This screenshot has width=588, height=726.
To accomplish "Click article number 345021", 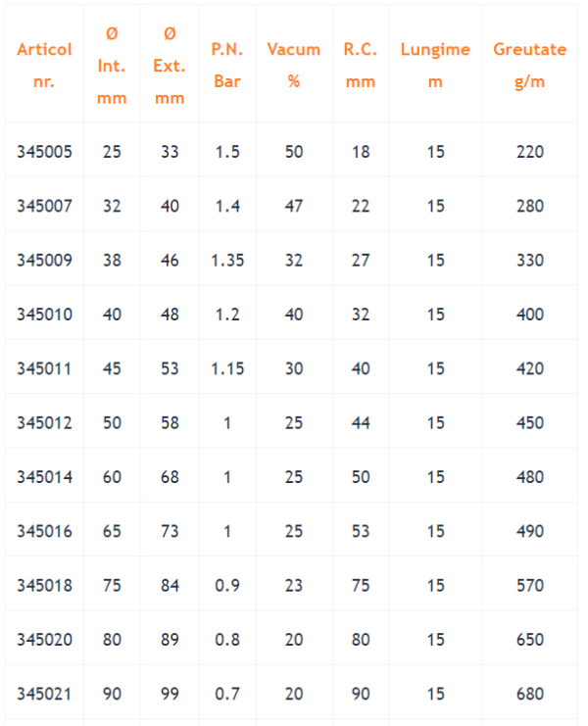I will pyautogui.click(x=44, y=694).
